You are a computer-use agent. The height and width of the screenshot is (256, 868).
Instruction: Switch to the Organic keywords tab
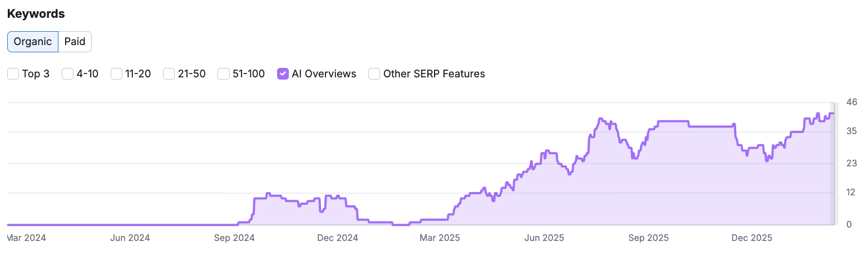(x=33, y=42)
